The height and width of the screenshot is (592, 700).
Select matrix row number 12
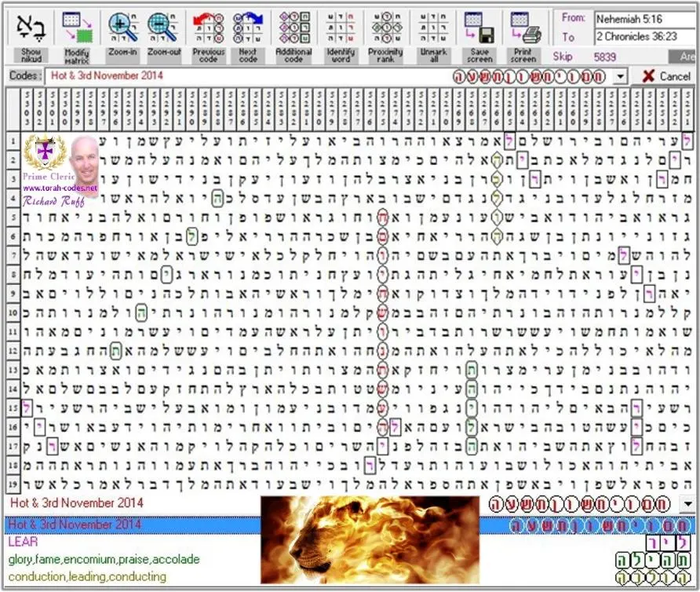pos(13,351)
